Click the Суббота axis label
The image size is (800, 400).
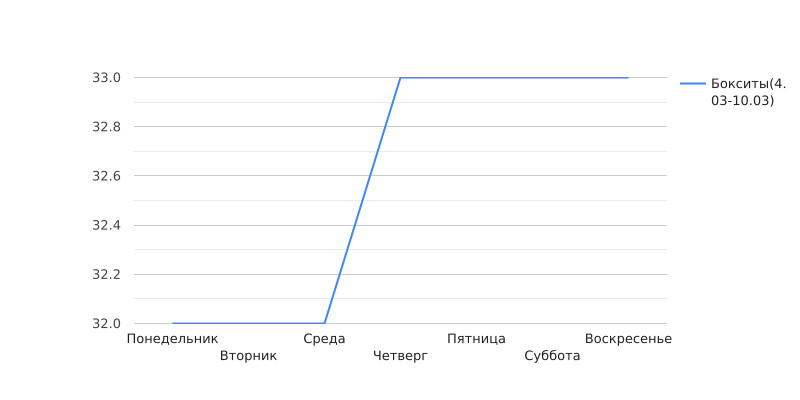pos(553,356)
